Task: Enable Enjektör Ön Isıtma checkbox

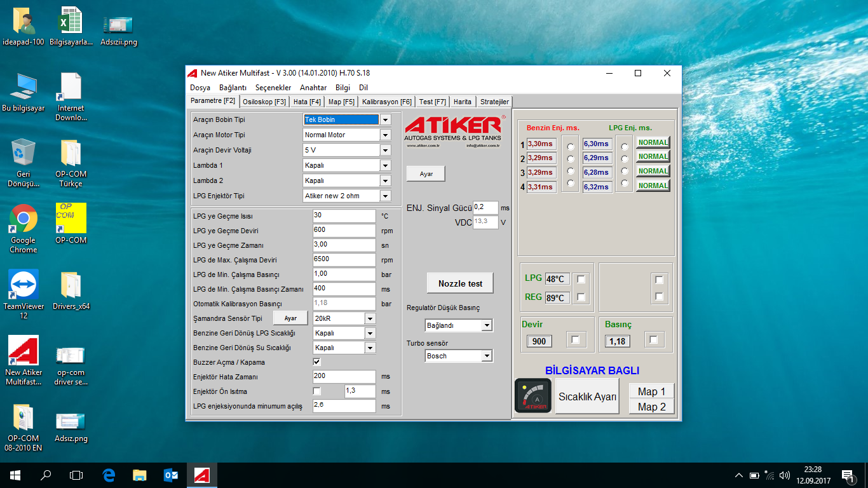Action: pyautogui.click(x=317, y=391)
